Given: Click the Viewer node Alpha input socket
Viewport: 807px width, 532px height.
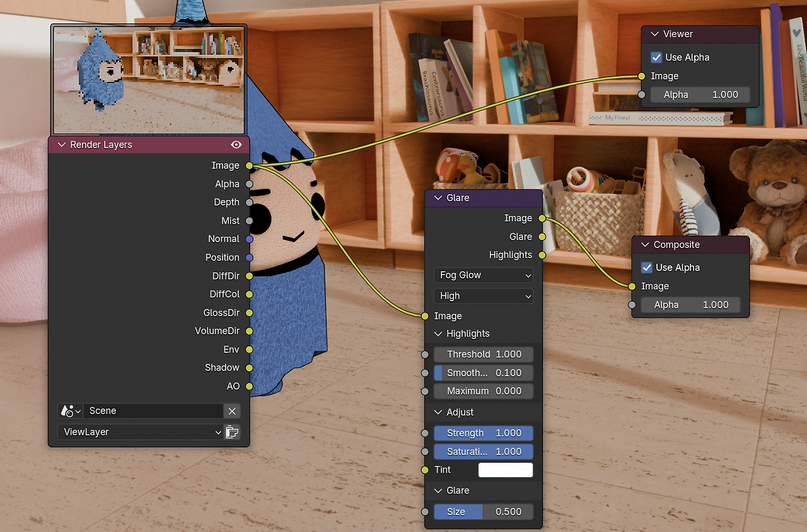Looking at the screenshot, I should tap(642, 95).
